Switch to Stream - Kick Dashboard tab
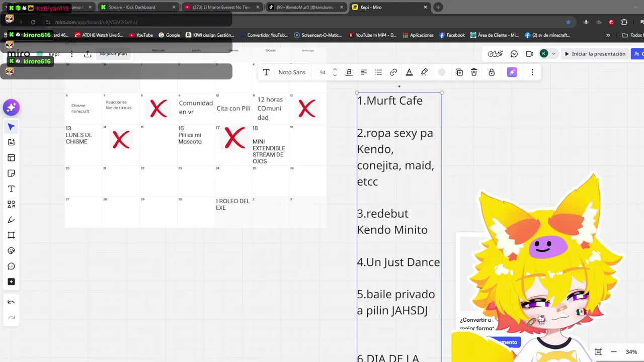The width and height of the screenshot is (644, 362). (x=137, y=7)
